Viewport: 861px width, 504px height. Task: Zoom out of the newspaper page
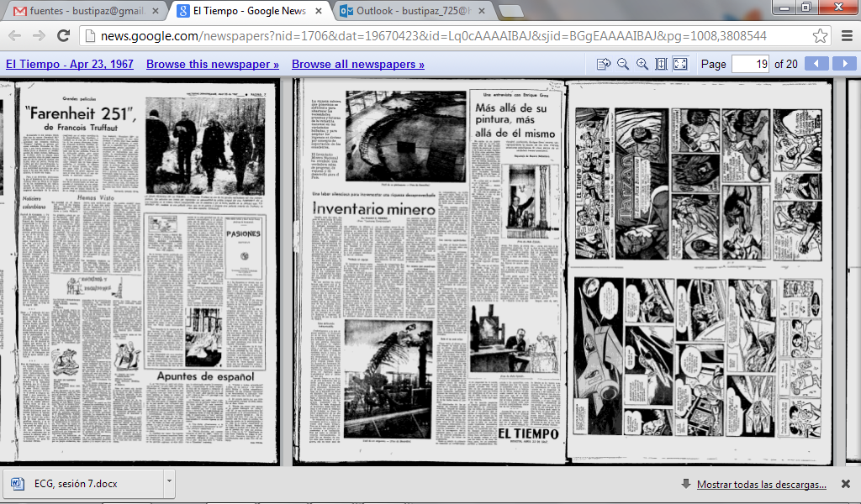tap(623, 64)
